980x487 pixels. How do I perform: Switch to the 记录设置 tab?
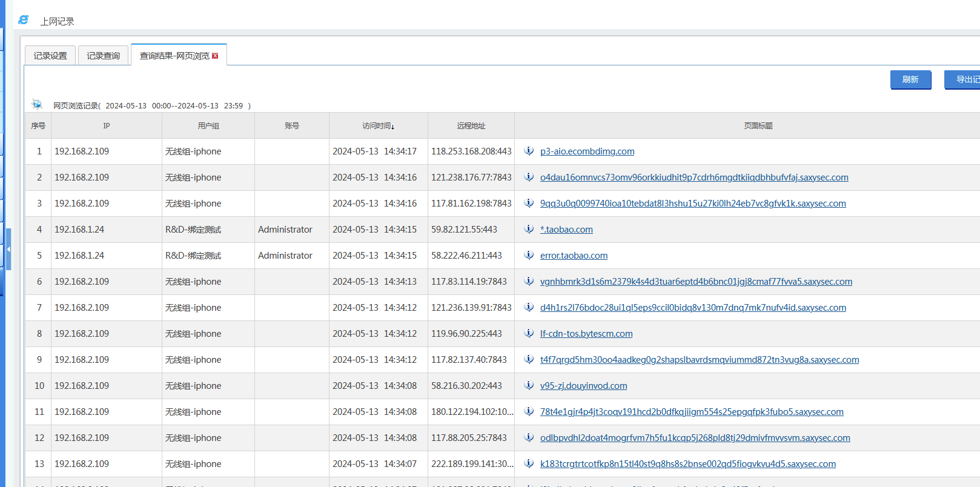click(50, 56)
